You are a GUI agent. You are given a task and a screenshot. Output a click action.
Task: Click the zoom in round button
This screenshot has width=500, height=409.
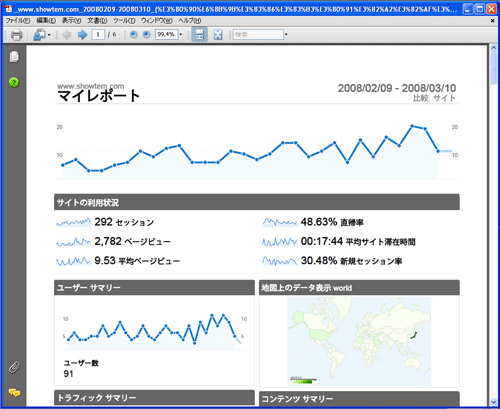click(x=146, y=34)
